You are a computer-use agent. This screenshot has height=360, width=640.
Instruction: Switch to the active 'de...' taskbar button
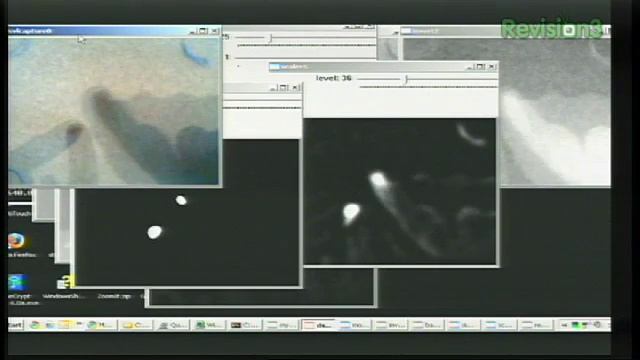pyautogui.click(x=318, y=325)
